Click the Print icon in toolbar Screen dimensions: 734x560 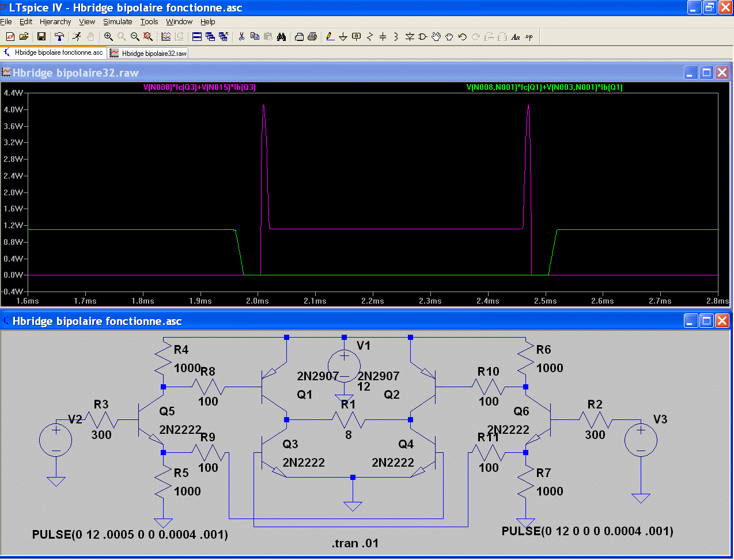[312, 36]
